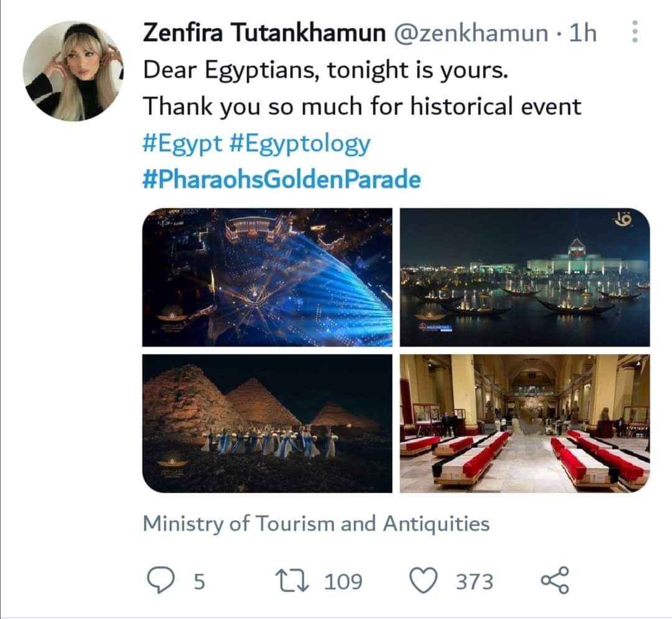Open the photo of boats on water
The width and height of the screenshot is (672, 619).
pos(525,277)
